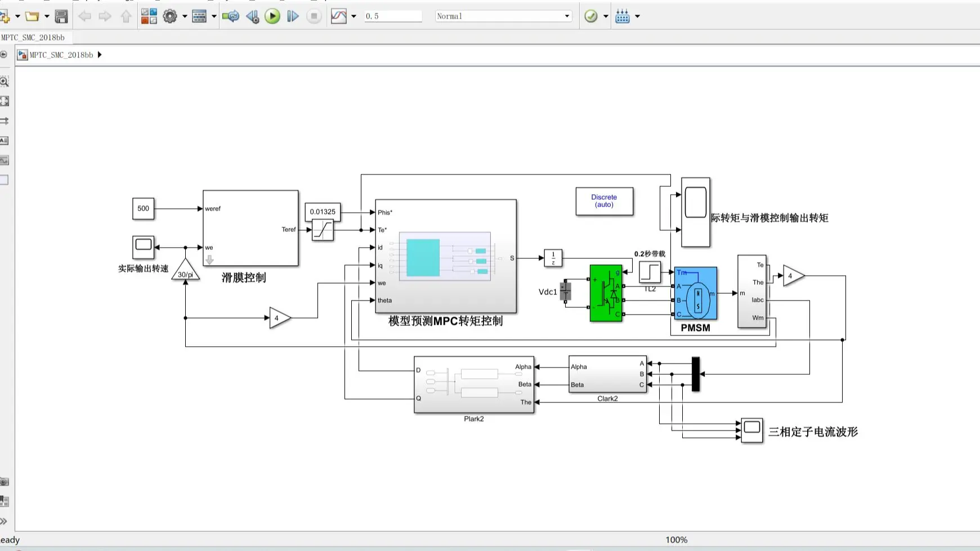This screenshot has width=980, height=551.
Task: Click the Build Model icon
Action: pyautogui.click(x=623, y=16)
